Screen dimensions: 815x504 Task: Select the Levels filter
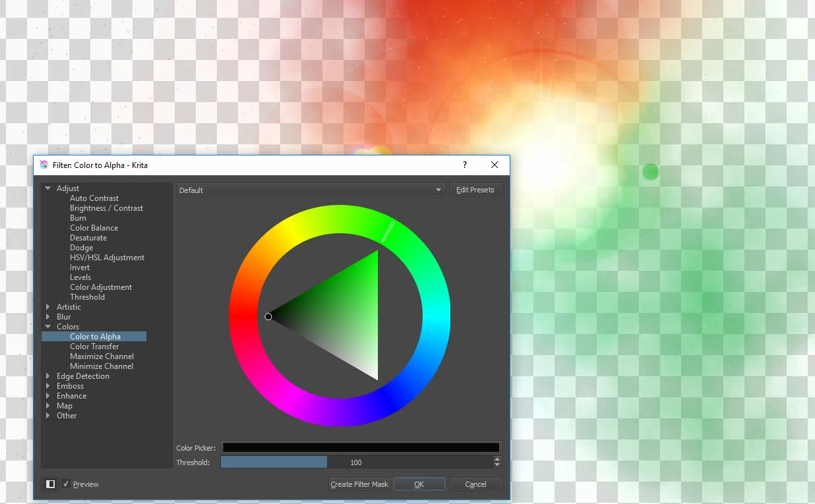(80, 277)
